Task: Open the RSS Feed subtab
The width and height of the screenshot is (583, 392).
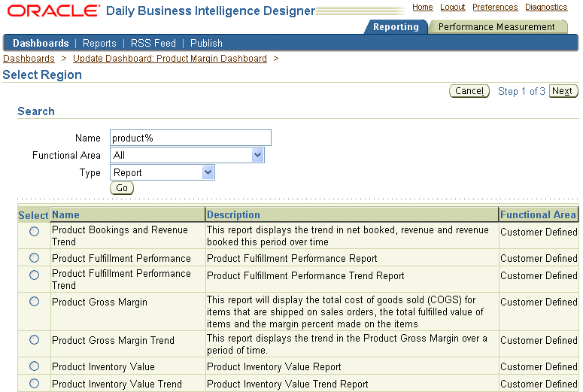Action: [x=153, y=43]
